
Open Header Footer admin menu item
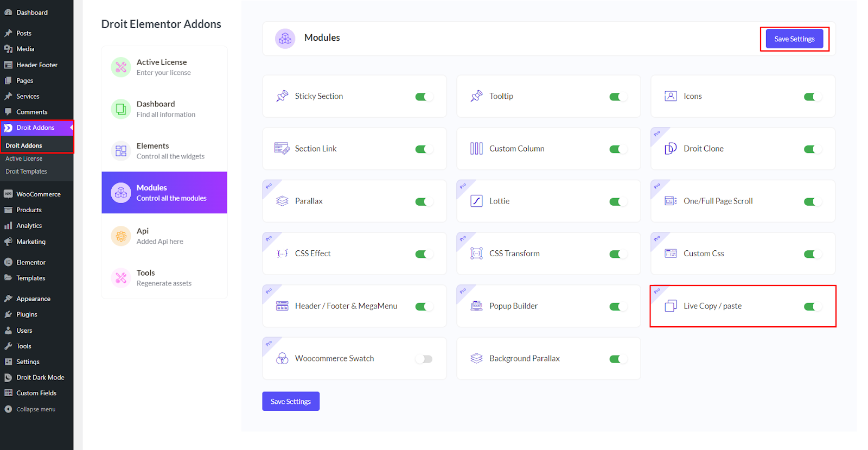pos(36,65)
